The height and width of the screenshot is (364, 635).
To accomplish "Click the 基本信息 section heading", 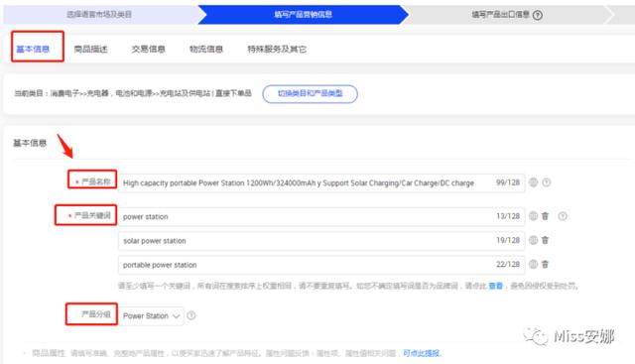I will click(30, 143).
